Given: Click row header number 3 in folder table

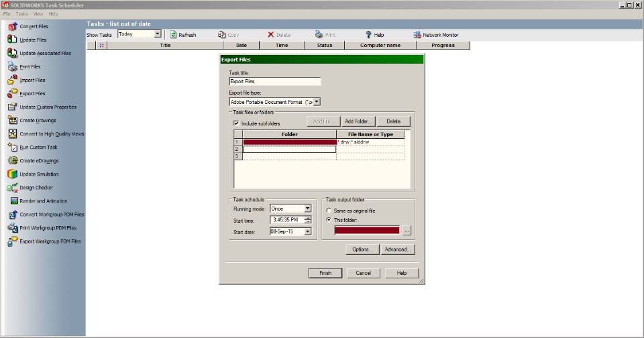Looking at the screenshot, I should [237, 156].
